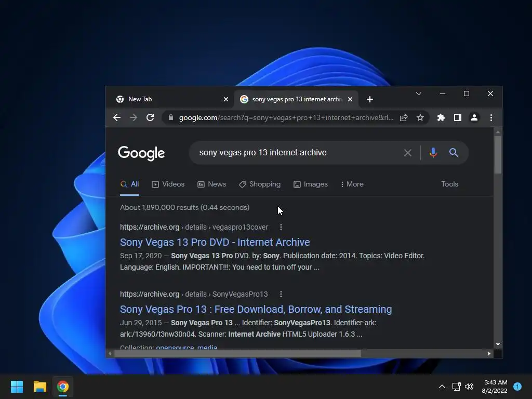This screenshot has height=399, width=532.
Task: Switch to News results
Action: (x=212, y=184)
